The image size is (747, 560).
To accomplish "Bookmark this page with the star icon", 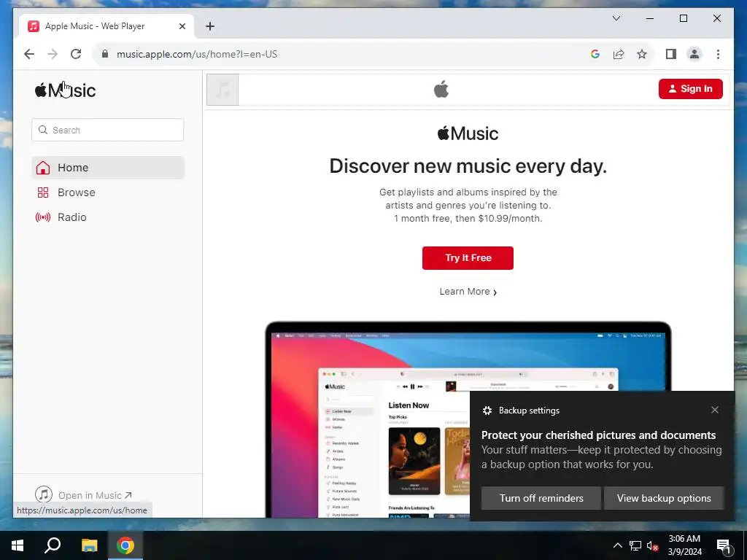I will point(642,54).
